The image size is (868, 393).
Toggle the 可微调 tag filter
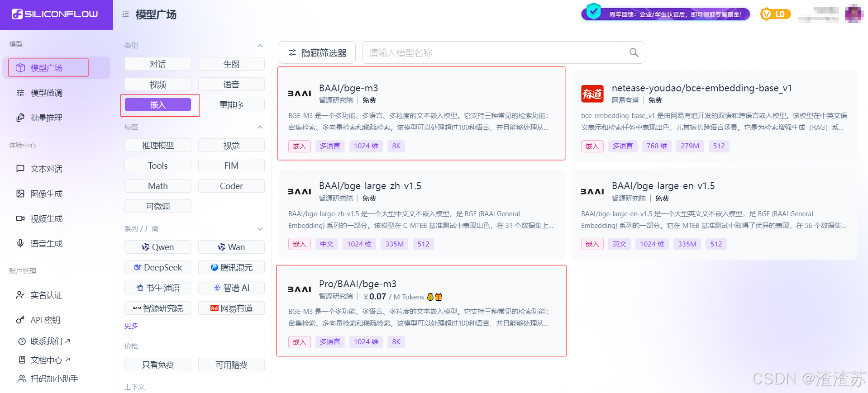tap(158, 206)
